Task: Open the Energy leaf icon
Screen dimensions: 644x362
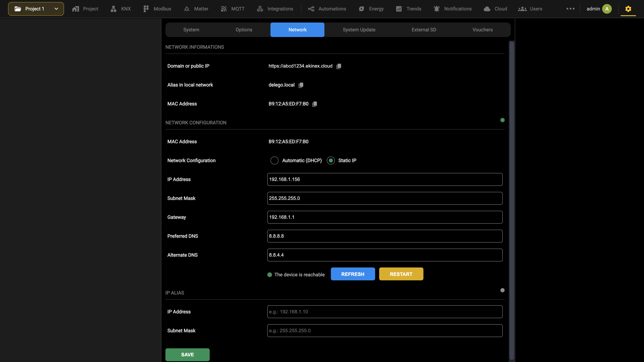Action: (361, 9)
